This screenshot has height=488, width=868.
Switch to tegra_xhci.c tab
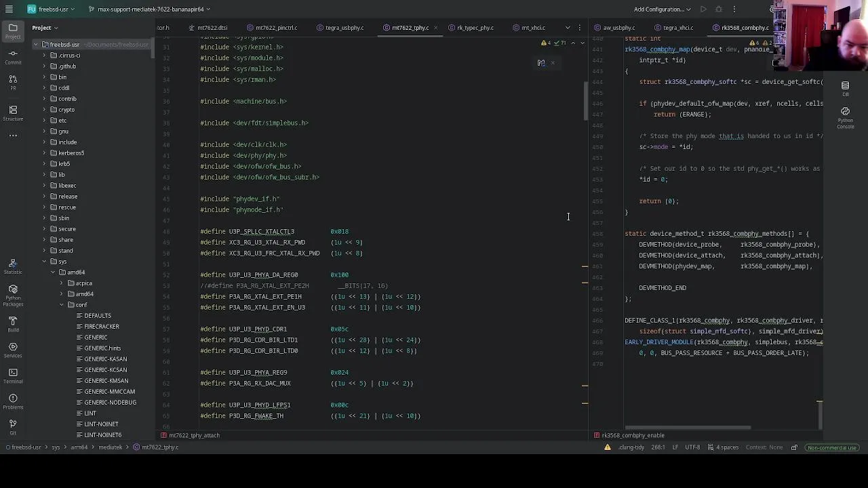tap(674, 28)
